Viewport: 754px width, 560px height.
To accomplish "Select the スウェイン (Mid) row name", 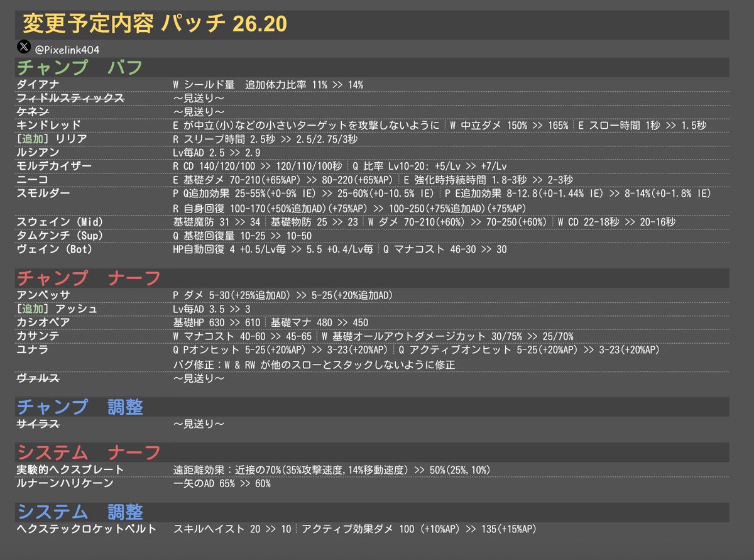I will [60, 222].
